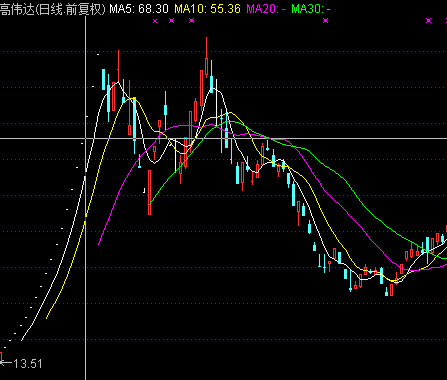Click the long red candle at dip bottom

[x=150, y=192]
